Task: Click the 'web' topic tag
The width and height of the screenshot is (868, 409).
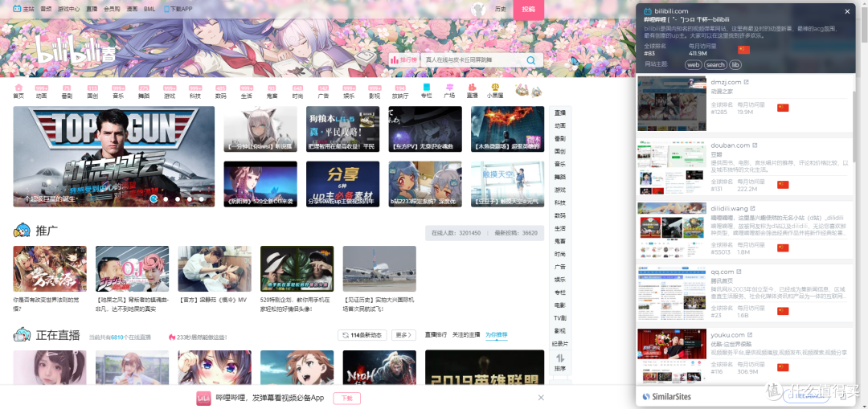Action: 693,65
